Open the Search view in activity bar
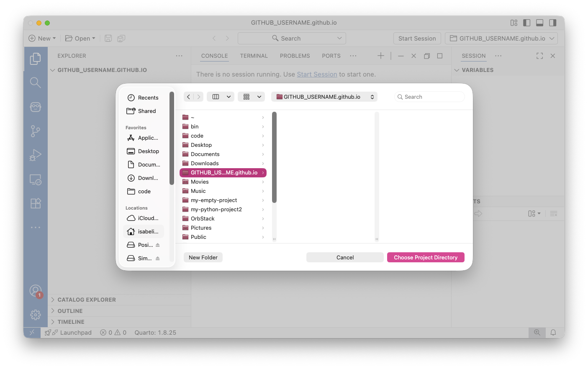Viewport: 588px width, 369px height. coord(36,83)
